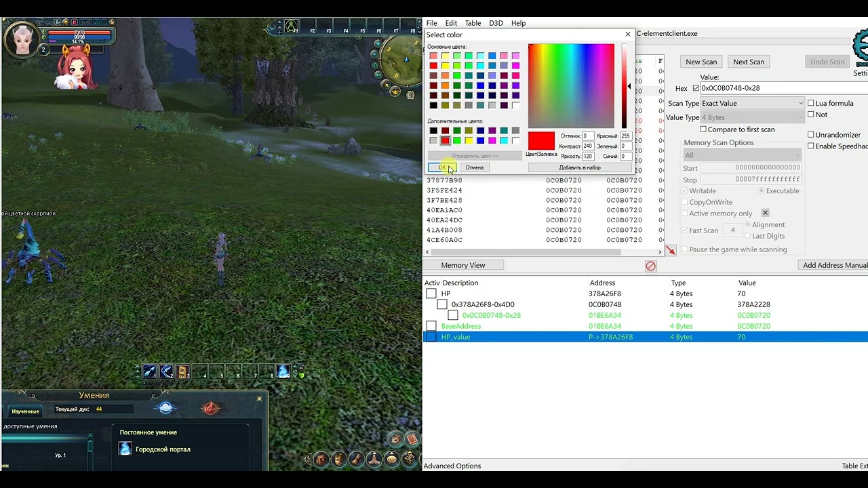Toggle Active checkbox for 0x378A26F8-0x4D0 row
The height and width of the screenshot is (488, 868).
442,304
